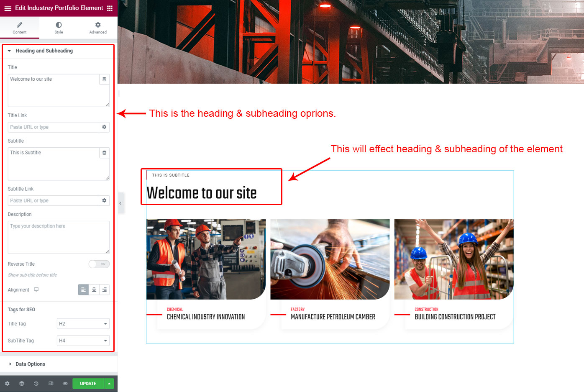
Task: Open the SubTitle Tag dropdown
Action: tap(83, 341)
